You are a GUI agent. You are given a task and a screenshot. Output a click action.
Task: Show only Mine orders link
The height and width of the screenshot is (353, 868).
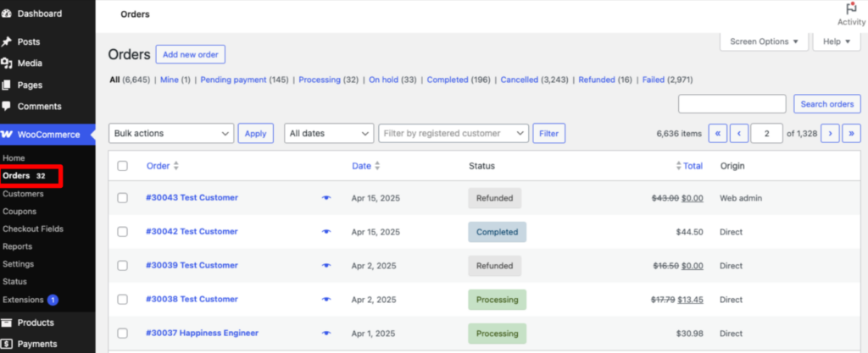(170, 80)
